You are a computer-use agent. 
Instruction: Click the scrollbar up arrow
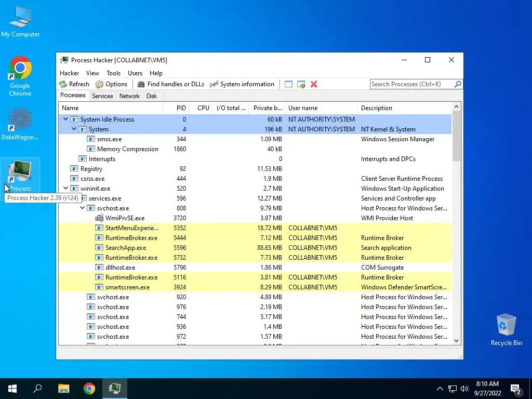pos(456,107)
